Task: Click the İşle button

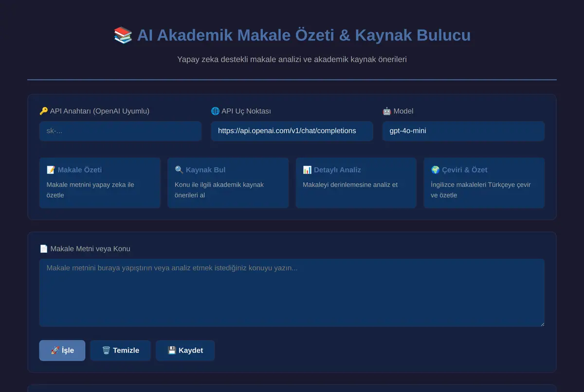Action: click(62, 351)
